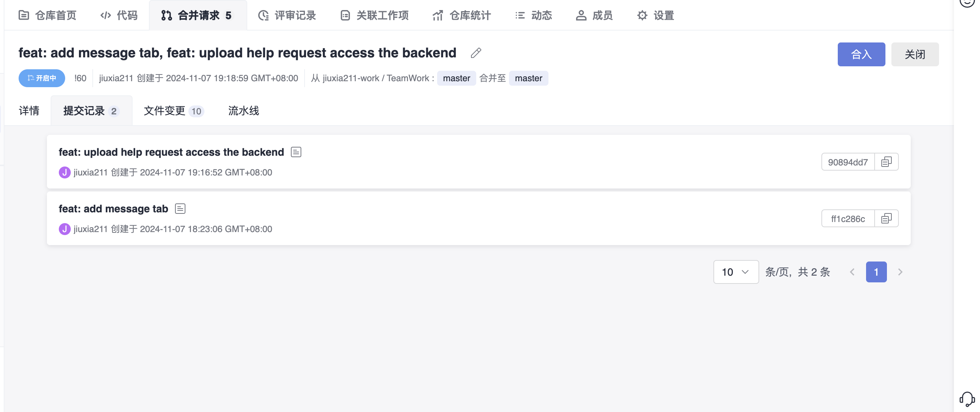
Task: Show details icon for upload help request commit
Action: [x=296, y=152]
